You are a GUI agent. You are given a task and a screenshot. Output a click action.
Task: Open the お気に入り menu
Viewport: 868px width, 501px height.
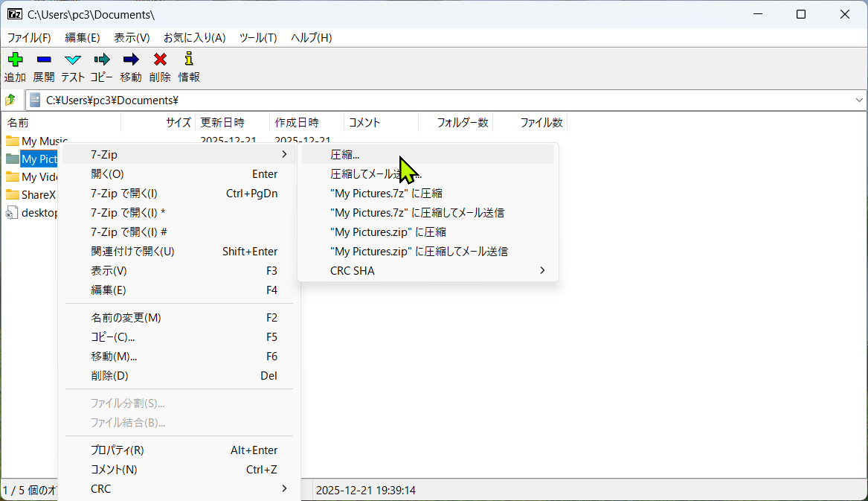194,37
